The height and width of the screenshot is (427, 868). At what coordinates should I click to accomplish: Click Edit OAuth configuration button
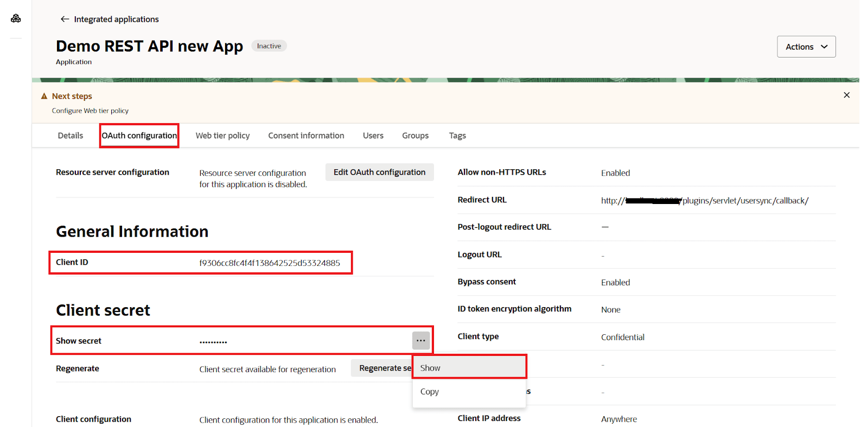point(379,172)
